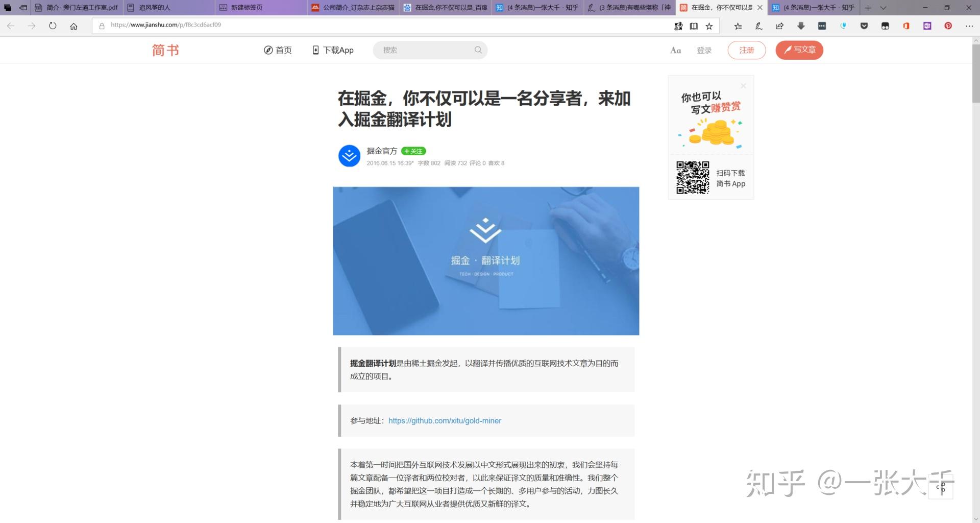Click the magnifier search icon

478,50
